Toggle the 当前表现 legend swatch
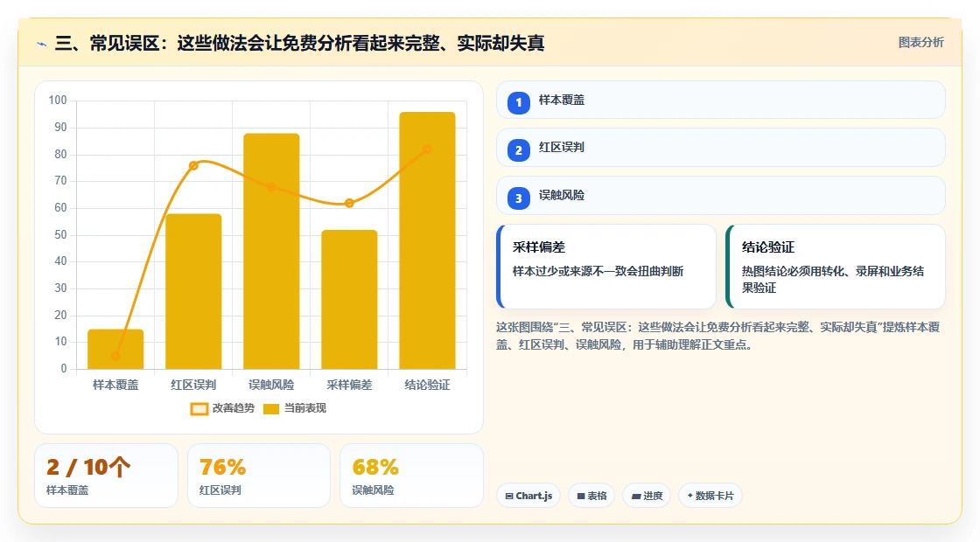The image size is (980, 542). coord(270,409)
